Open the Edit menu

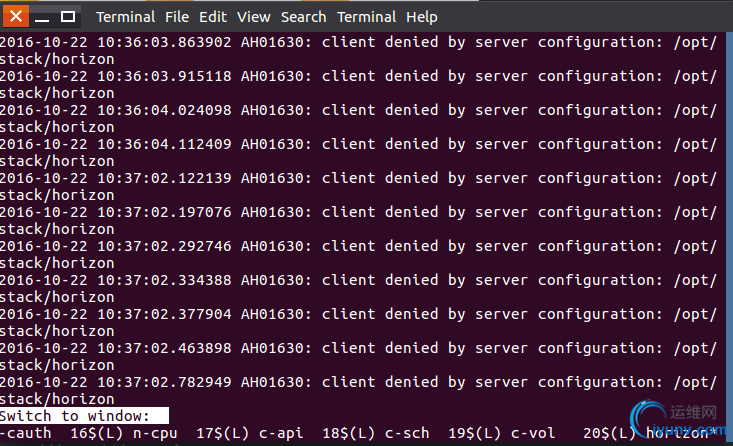coord(213,17)
